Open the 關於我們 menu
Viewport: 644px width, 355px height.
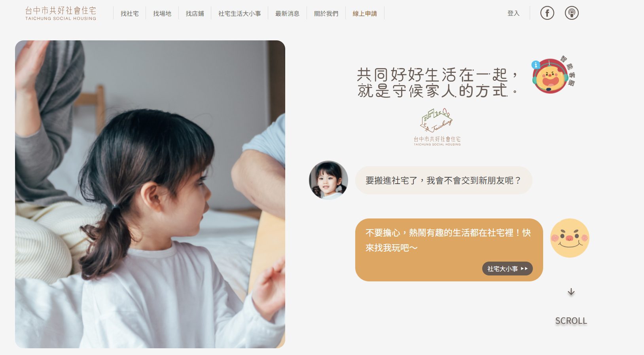pos(326,13)
